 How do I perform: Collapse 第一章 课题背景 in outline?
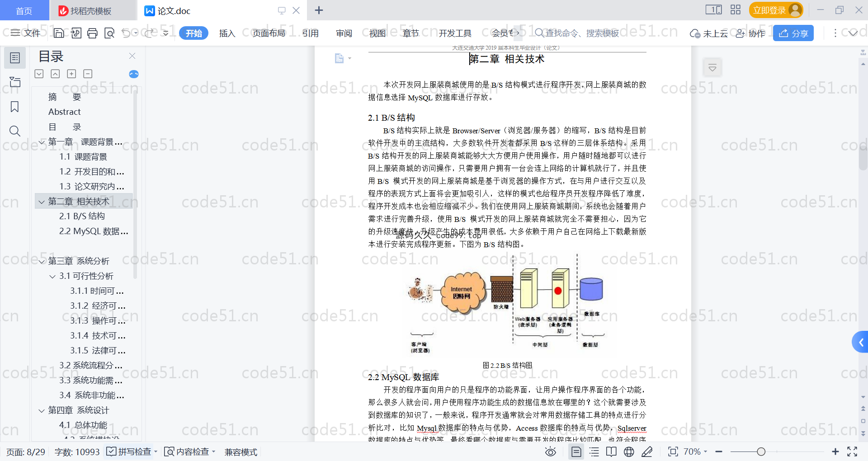(42, 142)
